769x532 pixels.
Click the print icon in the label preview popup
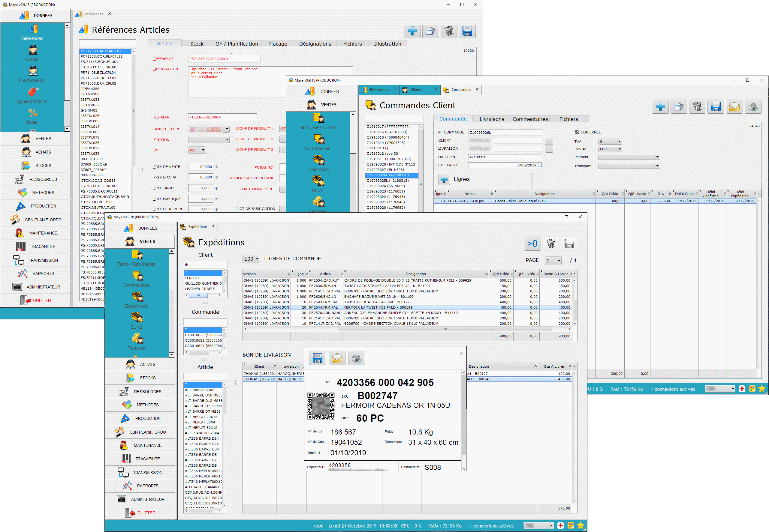[356, 358]
